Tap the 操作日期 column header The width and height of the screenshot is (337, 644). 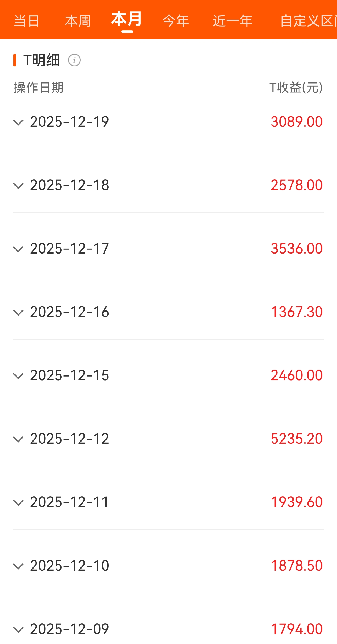[x=39, y=88]
